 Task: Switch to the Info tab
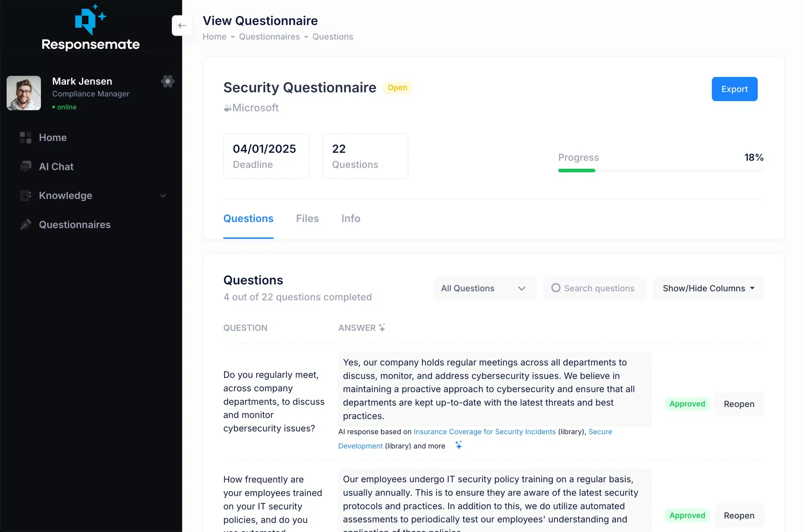(x=350, y=219)
